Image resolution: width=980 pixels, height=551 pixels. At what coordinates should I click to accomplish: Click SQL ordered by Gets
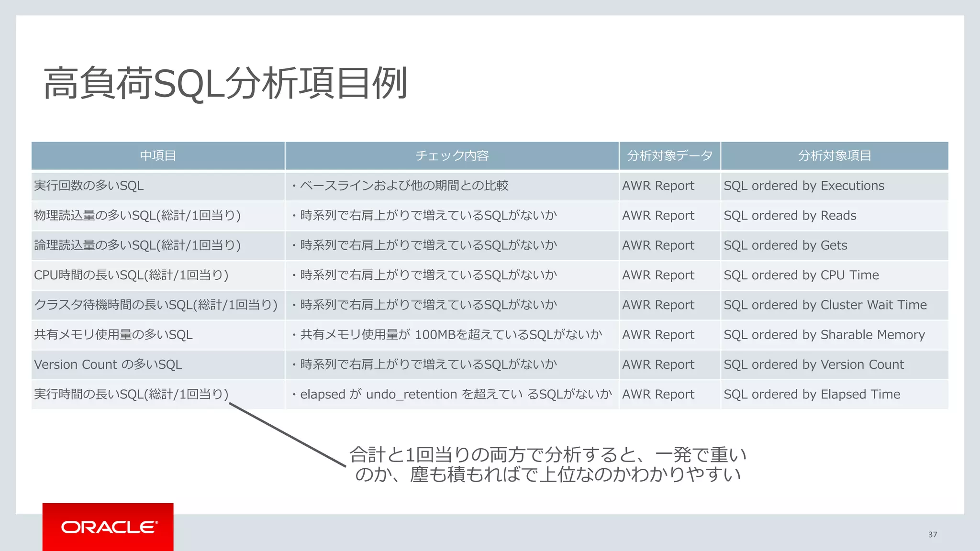tap(785, 245)
